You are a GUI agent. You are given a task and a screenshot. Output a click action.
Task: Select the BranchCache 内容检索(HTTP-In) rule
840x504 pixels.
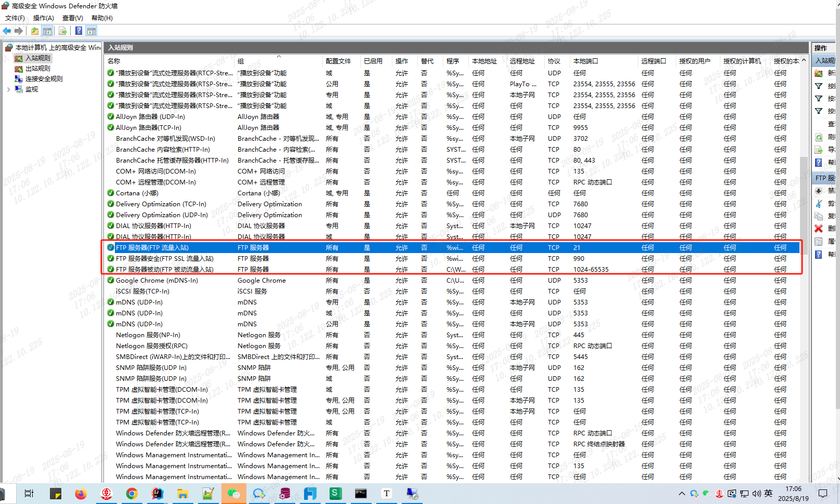pyautogui.click(x=451, y=150)
